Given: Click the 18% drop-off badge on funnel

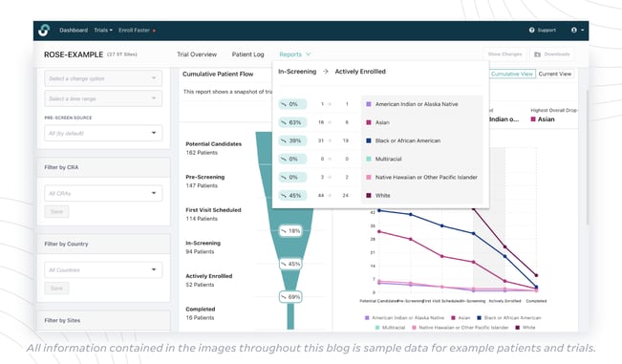Looking at the screenshot, I should click(290, 231).
